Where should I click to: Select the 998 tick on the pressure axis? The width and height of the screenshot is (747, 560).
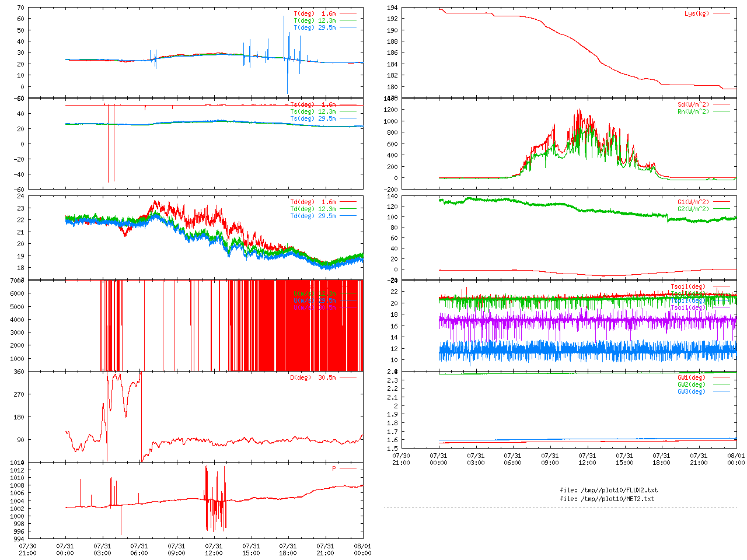[x=19, y=524]
